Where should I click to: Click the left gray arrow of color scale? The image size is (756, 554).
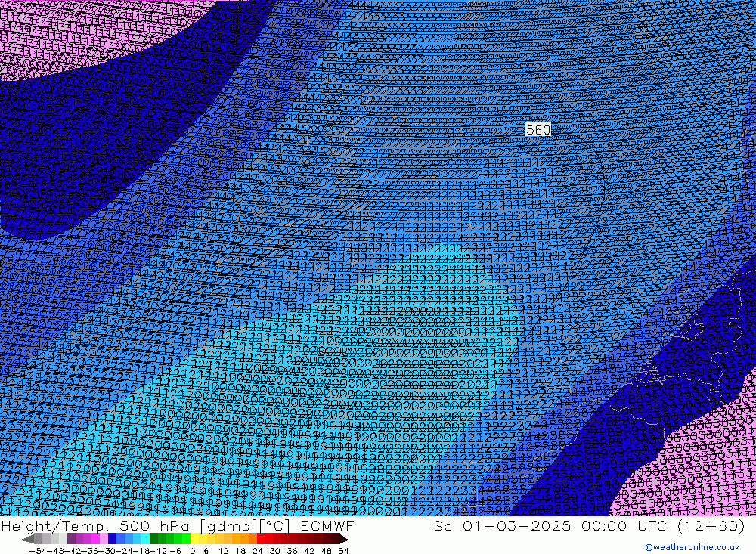click(x=27, y=540)
